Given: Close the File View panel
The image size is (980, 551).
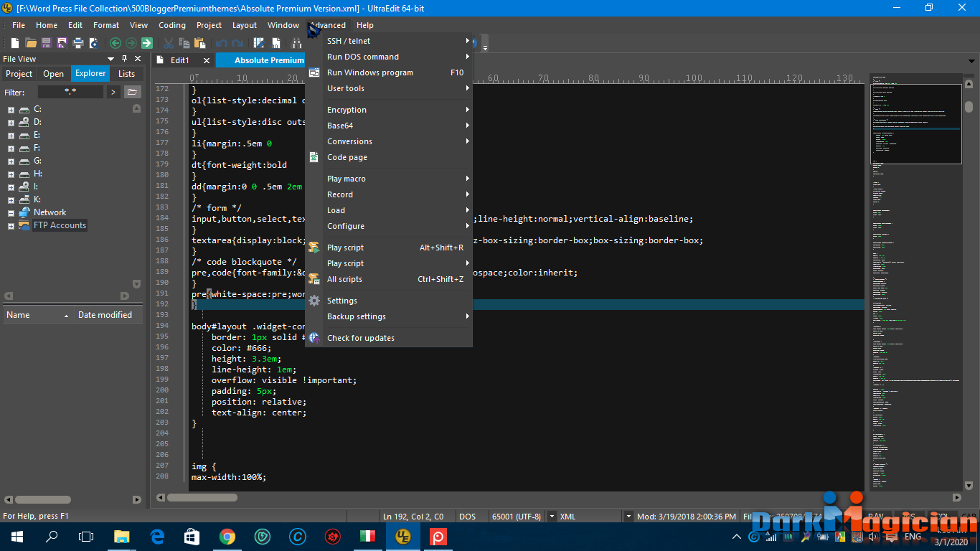Looking at the screenshot, I should point(136,59).
